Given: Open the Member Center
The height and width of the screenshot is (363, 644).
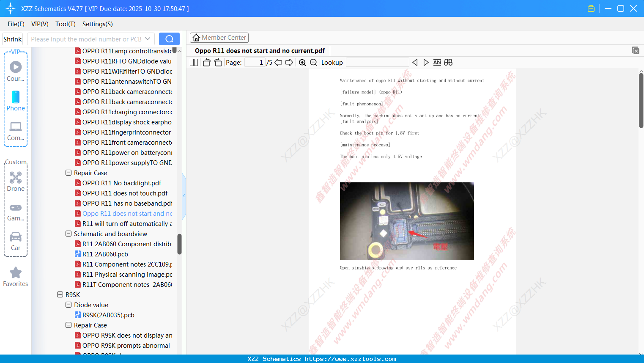Looking at the screenshot, I should (219, 38).
